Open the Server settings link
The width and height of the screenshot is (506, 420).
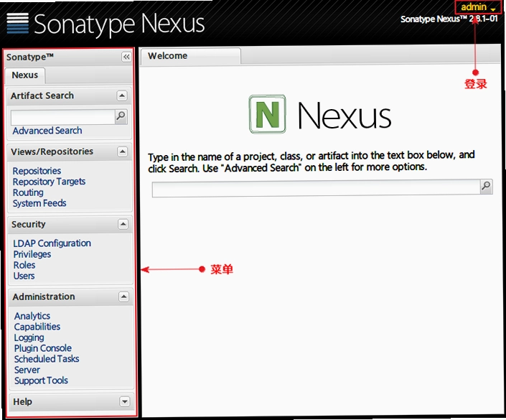click(27, 370)
